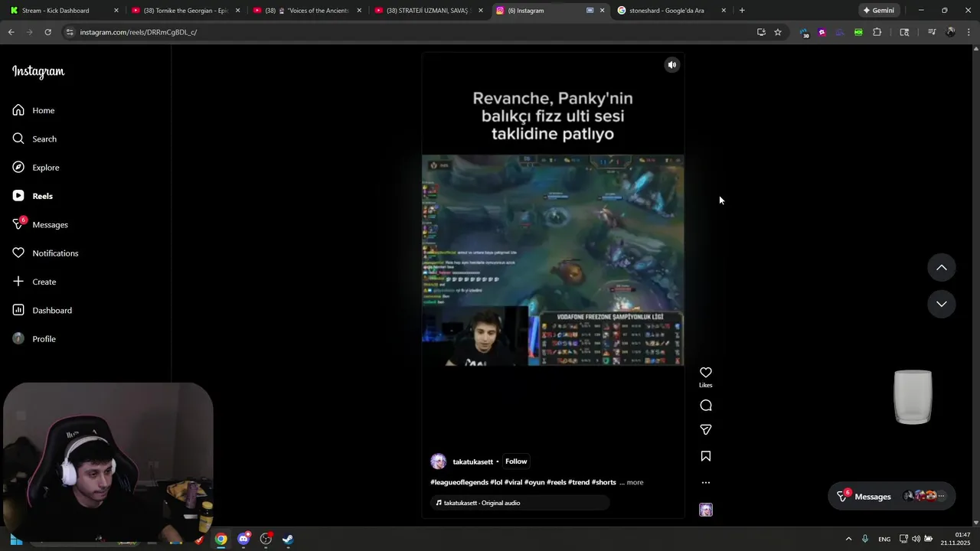Switch to 'stoneshard - Google'da Ara' tab
This screenshot has width=980, height=551.
pos(671,11)
